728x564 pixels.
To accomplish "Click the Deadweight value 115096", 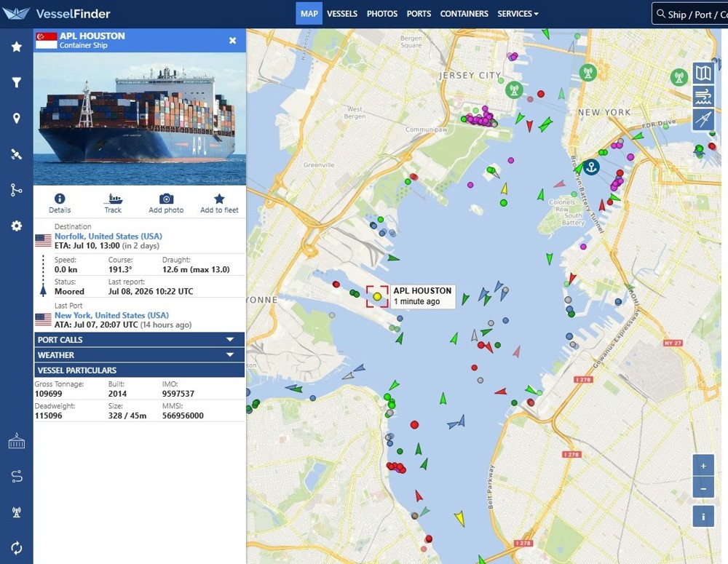I will (48, 416).
